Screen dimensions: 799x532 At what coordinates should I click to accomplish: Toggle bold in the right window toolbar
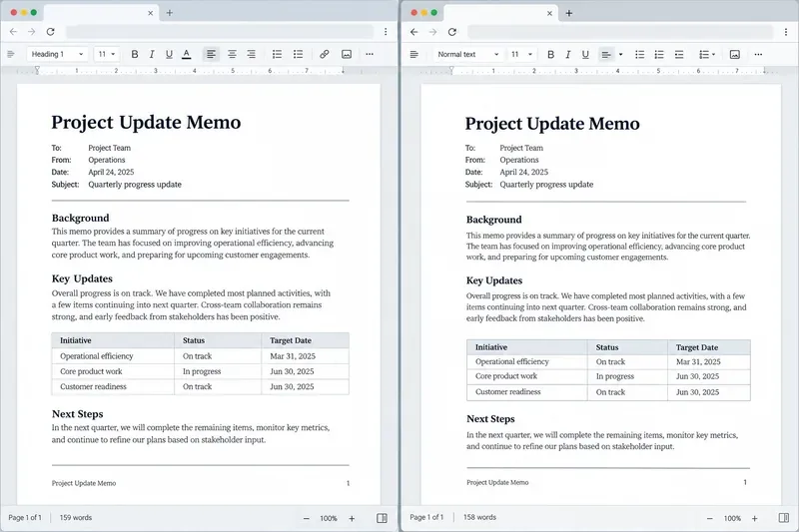pos(551,55)
